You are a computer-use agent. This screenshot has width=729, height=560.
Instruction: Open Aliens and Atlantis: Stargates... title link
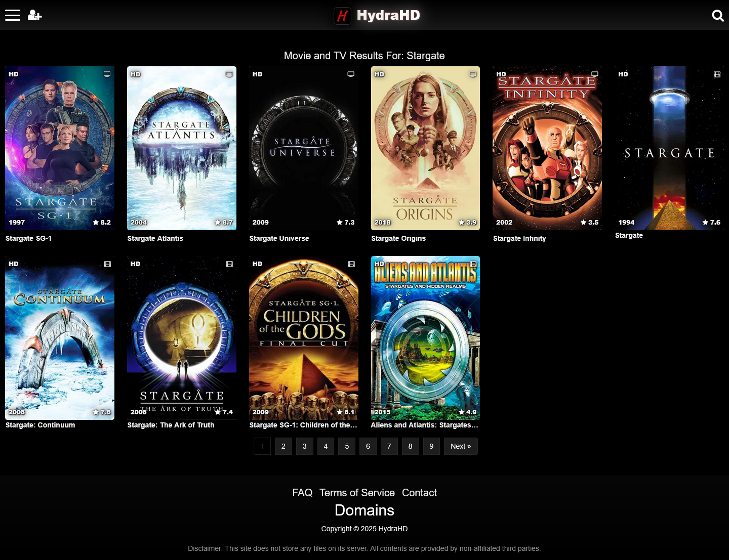[424, 425]
